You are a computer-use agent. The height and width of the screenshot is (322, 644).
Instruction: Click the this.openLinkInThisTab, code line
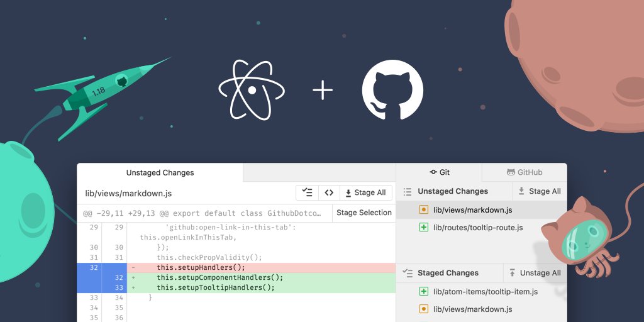[x=188, y=237]
